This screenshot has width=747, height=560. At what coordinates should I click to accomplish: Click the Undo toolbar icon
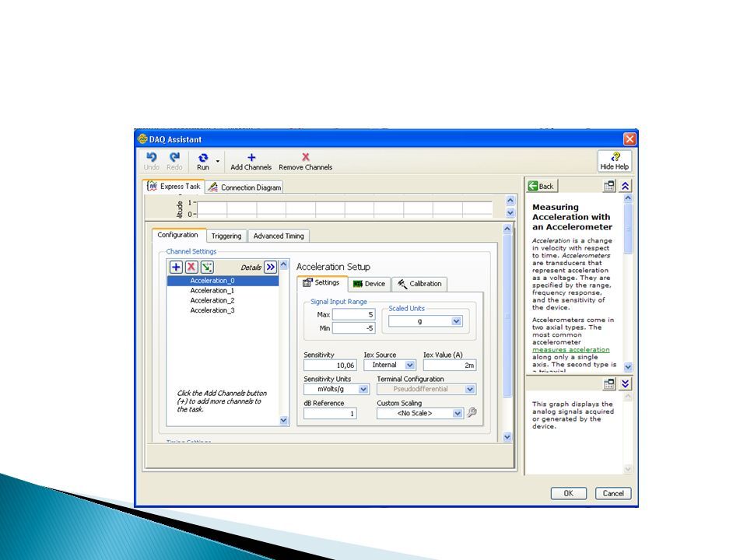(152, 161)
